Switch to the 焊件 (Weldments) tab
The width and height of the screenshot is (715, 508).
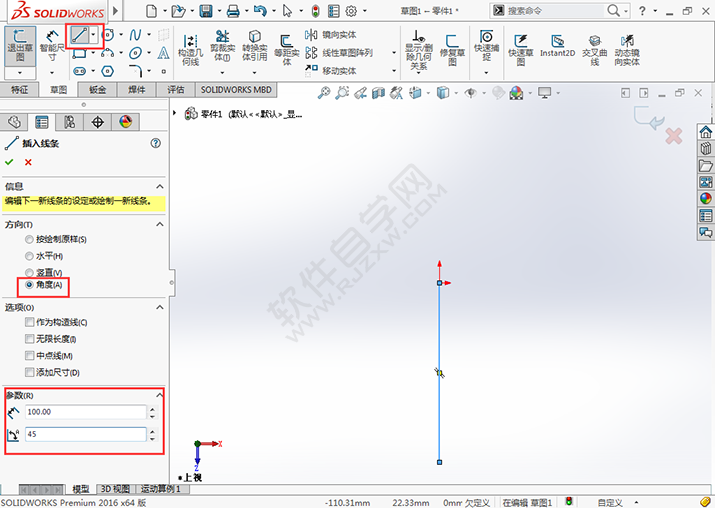(137, 90)
